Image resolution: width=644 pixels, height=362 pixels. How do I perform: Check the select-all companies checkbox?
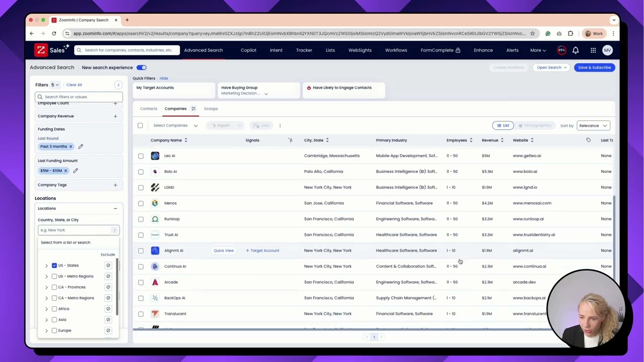click(x=140, y=126)
